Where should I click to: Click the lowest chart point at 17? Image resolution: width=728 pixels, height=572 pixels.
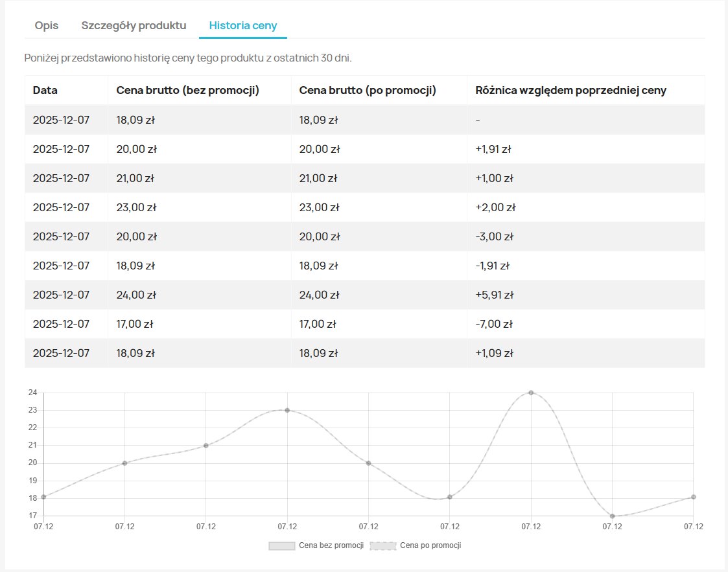click(612, 516)
